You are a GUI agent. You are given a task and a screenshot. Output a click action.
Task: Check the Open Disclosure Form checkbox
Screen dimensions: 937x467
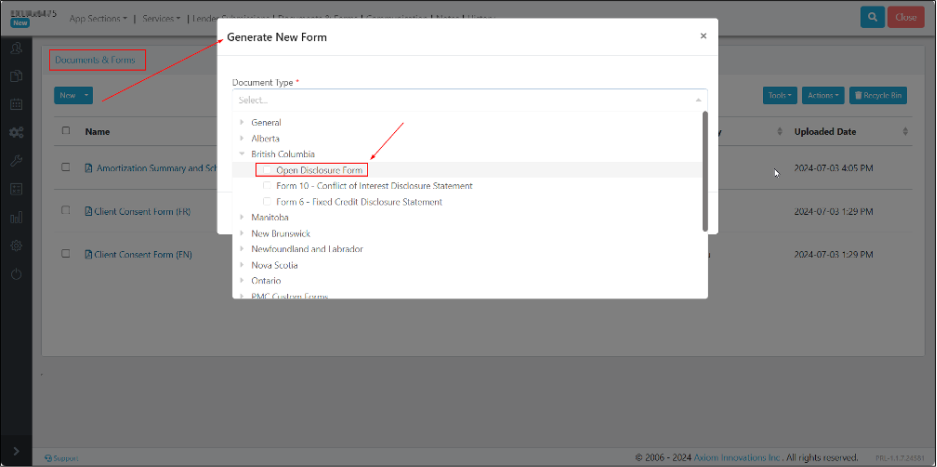pyautogui.click(x=266, y=170)
